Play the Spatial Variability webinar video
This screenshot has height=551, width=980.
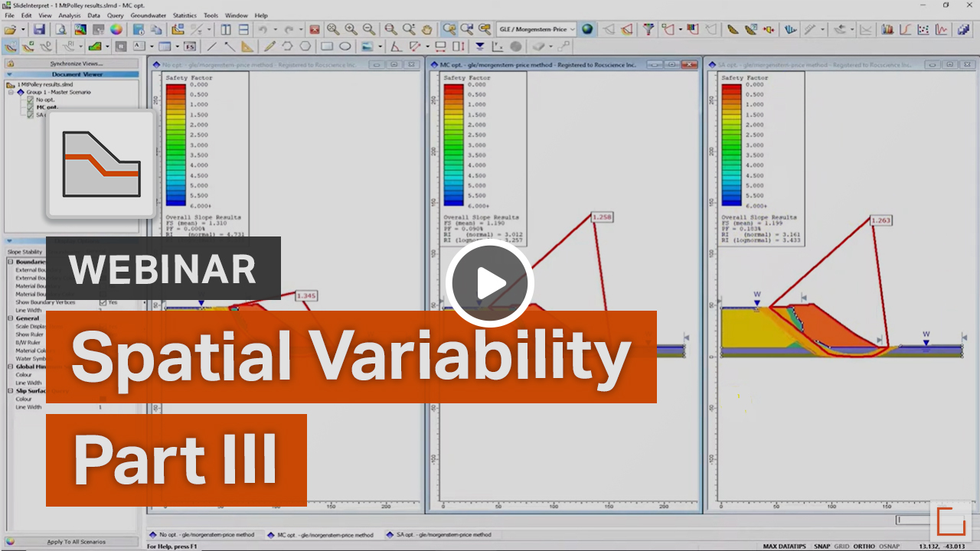click(x=490, y=284)
